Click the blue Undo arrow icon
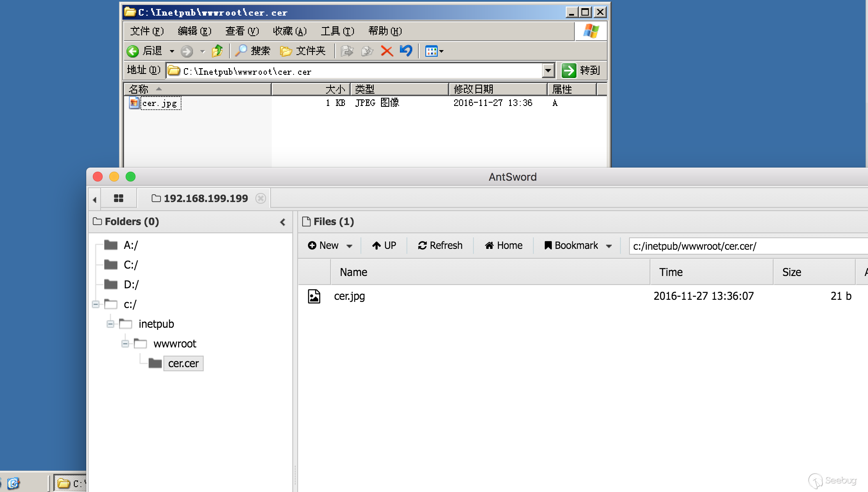Screen dimensions: 868x492 (x=406, y=51)
